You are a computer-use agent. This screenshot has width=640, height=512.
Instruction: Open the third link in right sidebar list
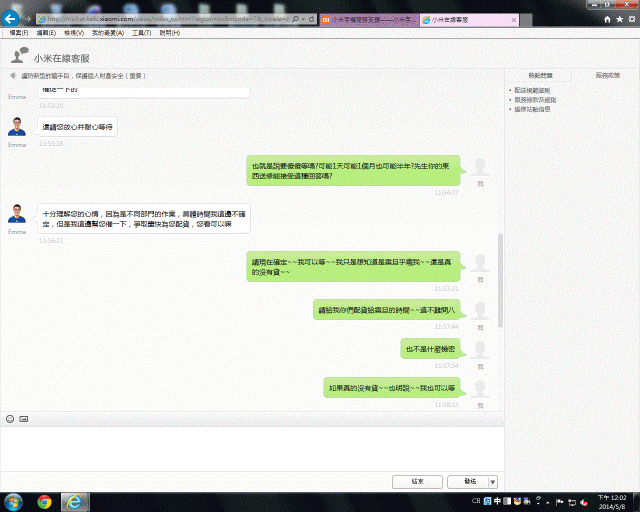[x=532, y=109]
